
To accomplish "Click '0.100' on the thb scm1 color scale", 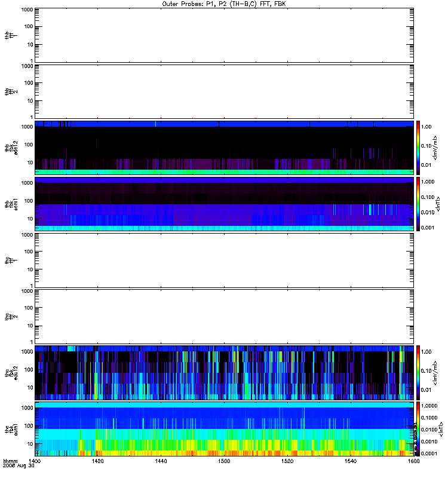I will point(428,197).
